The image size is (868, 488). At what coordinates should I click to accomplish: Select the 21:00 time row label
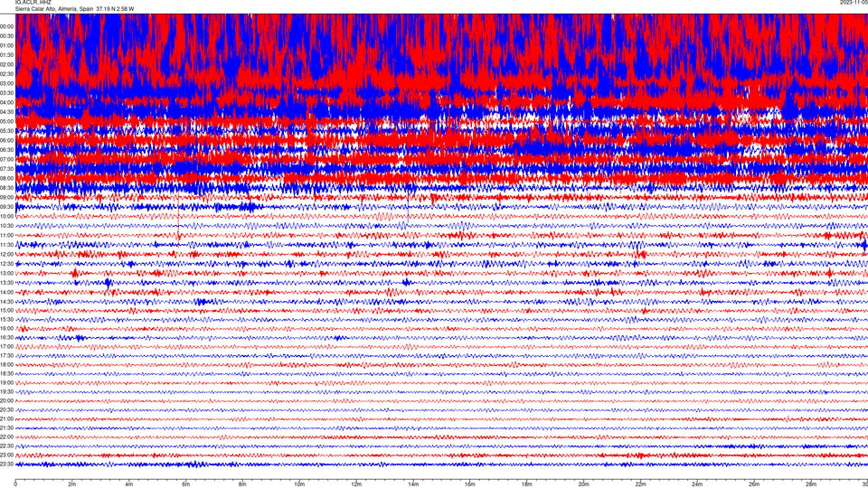[x=6, y=418]
